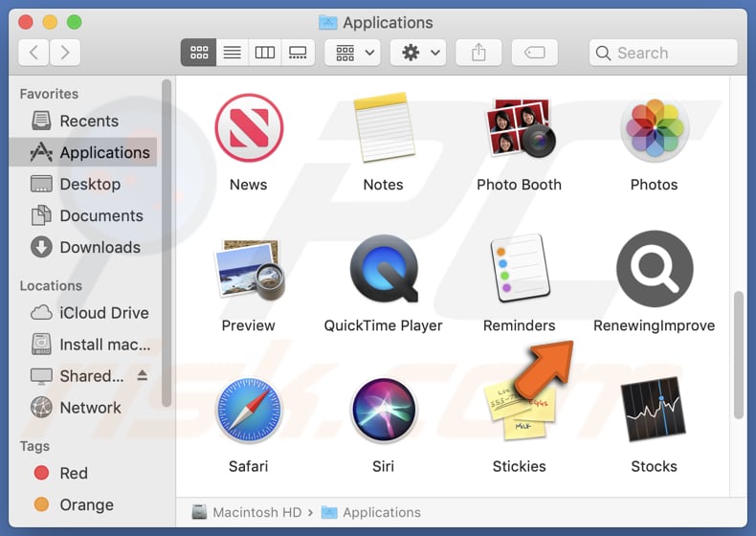Click the main content vertical scrollbar
The image size is (756, 536).
coord(738,355)
